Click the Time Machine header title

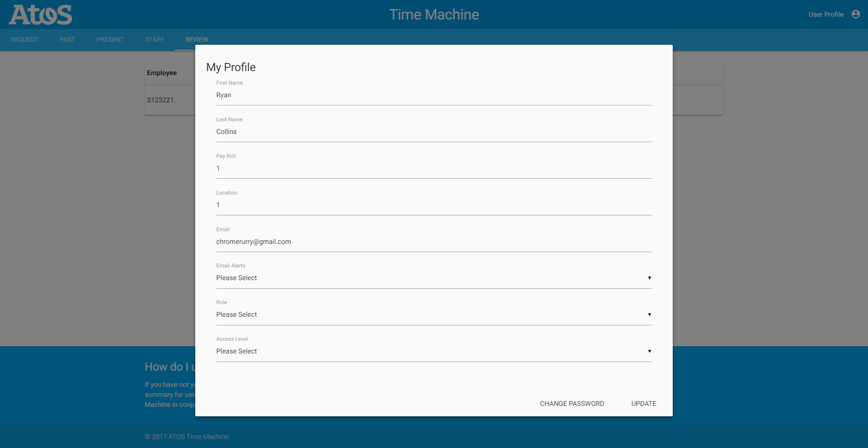[434, 14]
